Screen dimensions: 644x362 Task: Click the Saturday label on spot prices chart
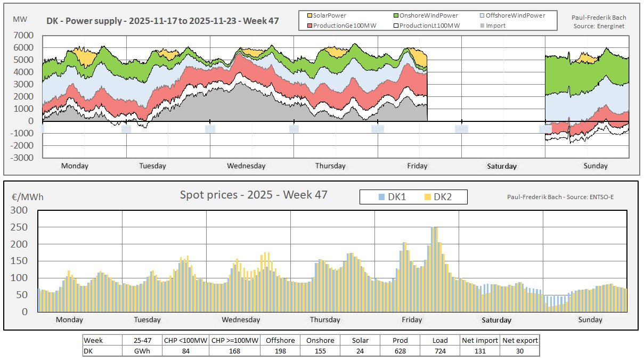point(496,320)
